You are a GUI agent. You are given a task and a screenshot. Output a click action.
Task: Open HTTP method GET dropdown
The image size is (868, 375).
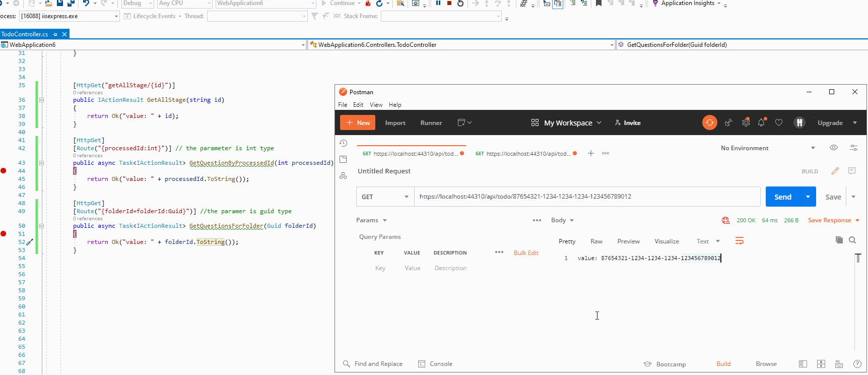tap(385, 197)
